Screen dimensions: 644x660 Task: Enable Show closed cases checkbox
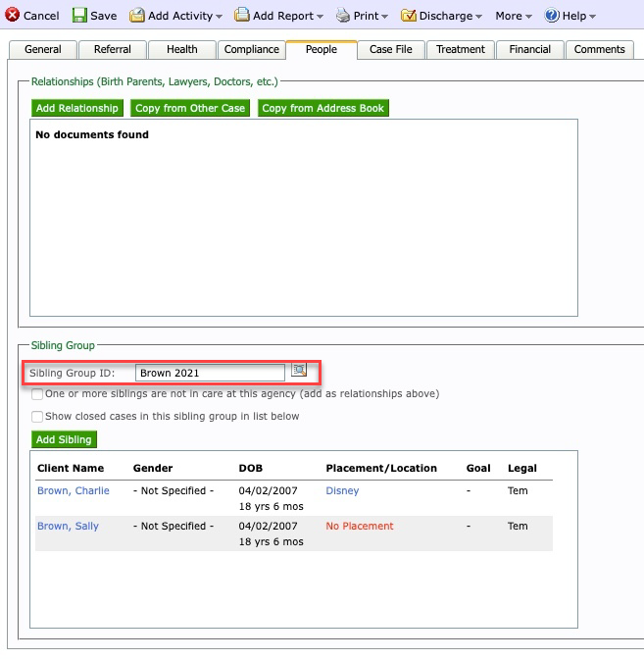(x=37, y=416)
